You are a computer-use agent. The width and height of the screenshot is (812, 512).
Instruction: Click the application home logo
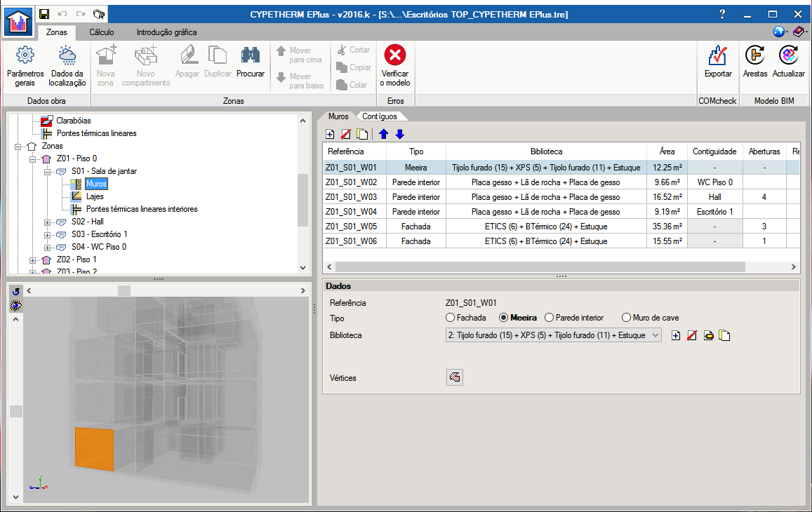click(x=19, y=22)
